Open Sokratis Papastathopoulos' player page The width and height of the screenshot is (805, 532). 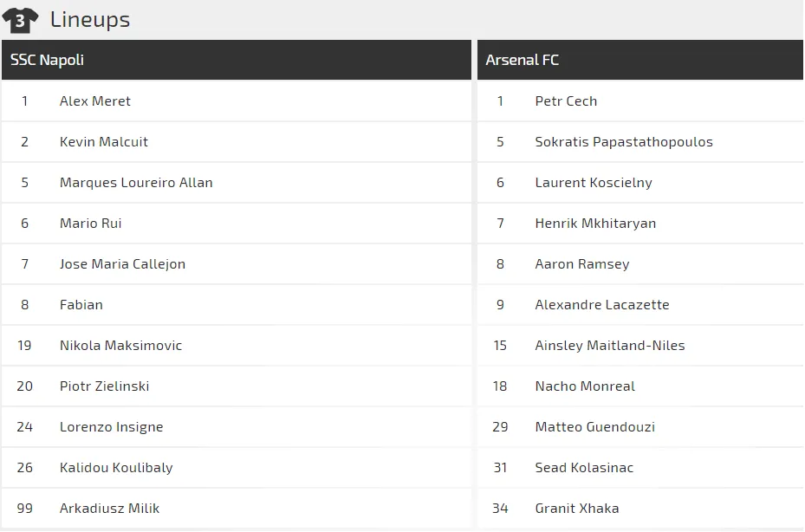pyautogui.click(x=624, y=142)
